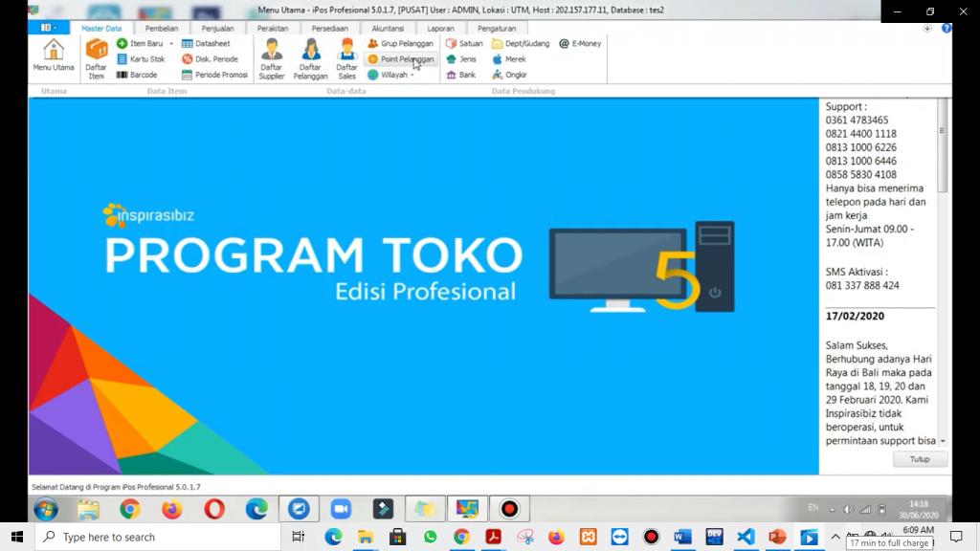980x551 pixels.
Task: Click the EN language indicator
Action: coord(813,507)
